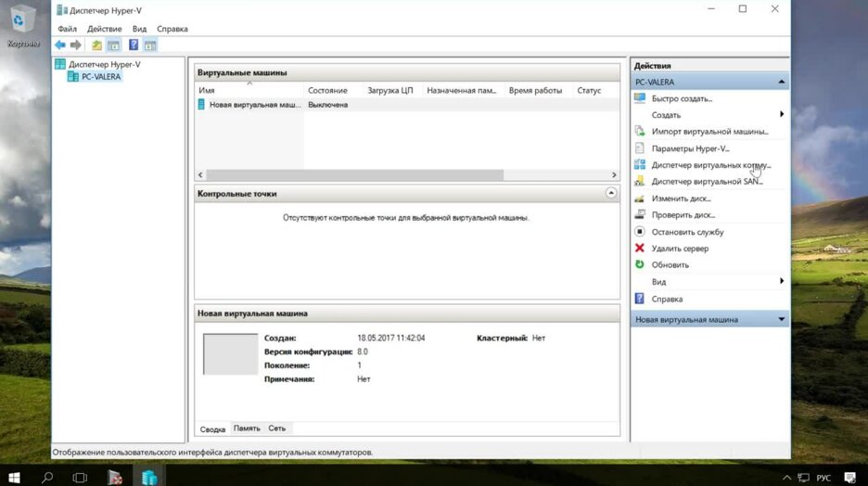Open the Windows Start button
The width and height of the screenshot is (868, 486).
[14, 477]
